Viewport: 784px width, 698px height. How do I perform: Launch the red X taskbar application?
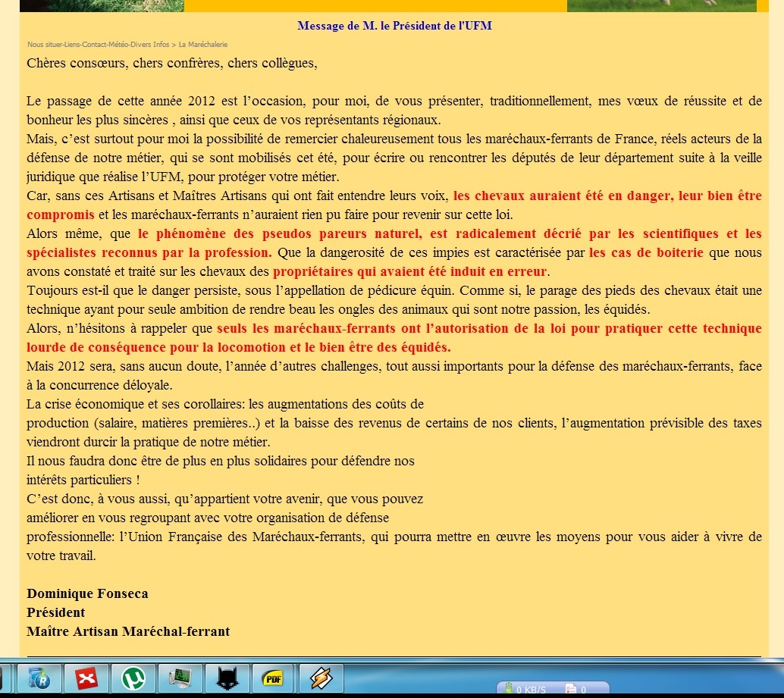tap(86, 678)
